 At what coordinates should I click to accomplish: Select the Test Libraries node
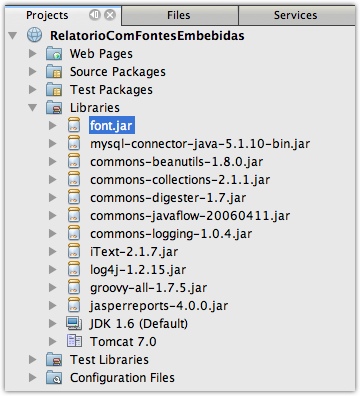pyautogui.click(x=109, y=359)
